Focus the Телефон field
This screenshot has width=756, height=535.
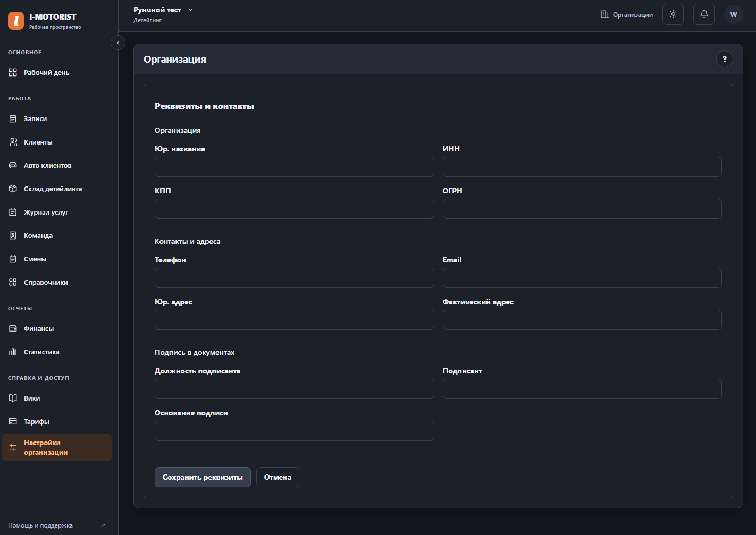295,278
